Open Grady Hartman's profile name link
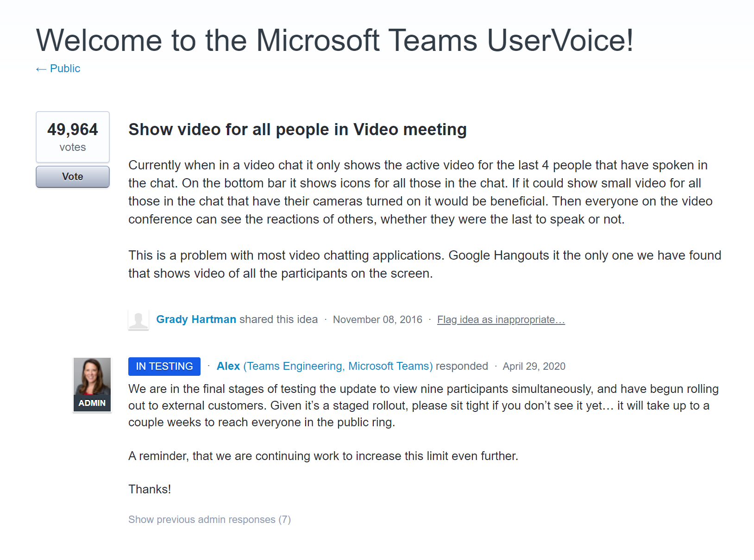The width and height of the screenshot is (754, 560). [x=196, y=319]
